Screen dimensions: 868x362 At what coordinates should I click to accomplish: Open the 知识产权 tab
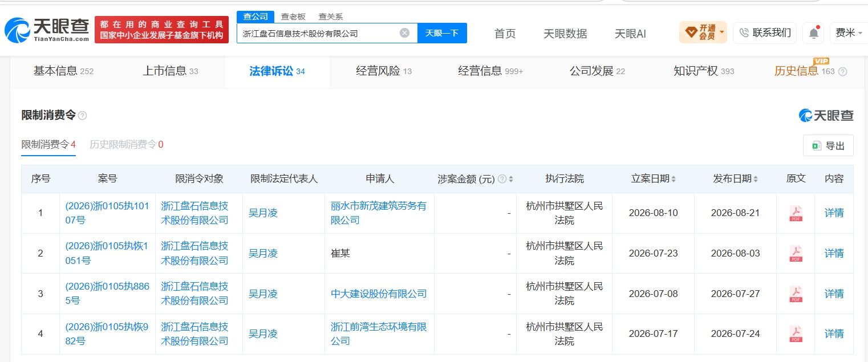tap(704, 71)
